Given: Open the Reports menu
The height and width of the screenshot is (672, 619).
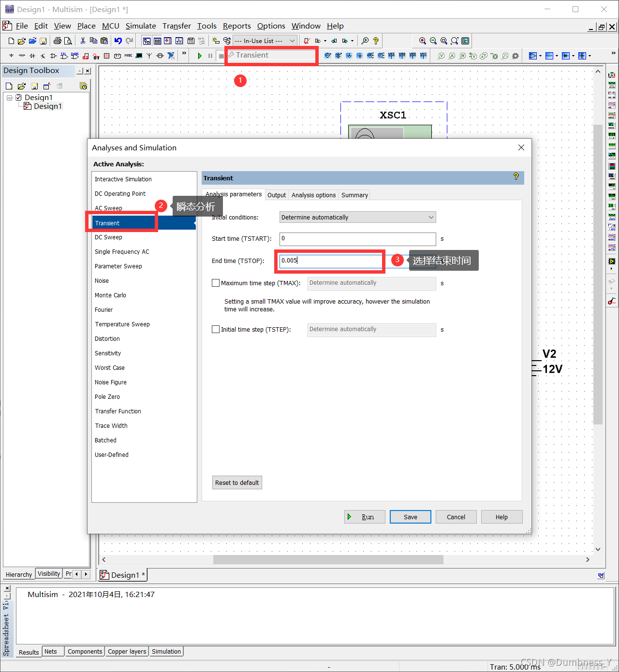Looking at the screenshot, I should coord(236,26).
